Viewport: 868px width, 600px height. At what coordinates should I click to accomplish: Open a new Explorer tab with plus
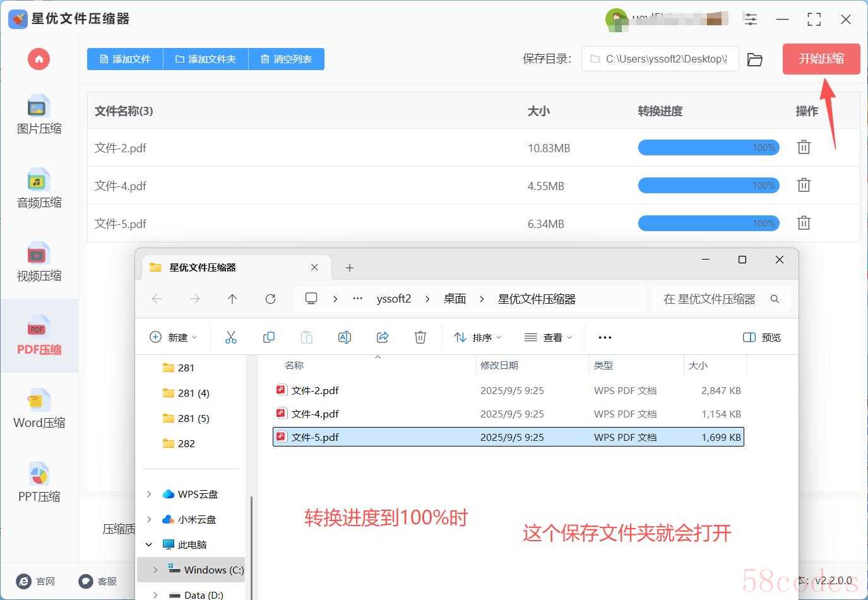(x=349, y=268)
